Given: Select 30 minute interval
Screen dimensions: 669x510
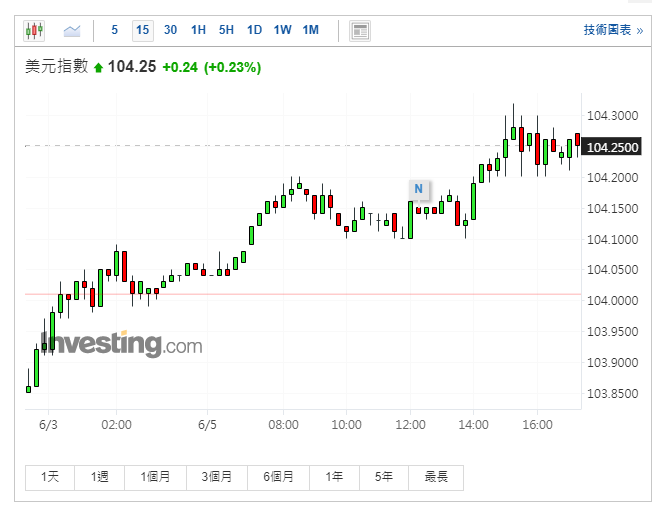Looking at the screenshot, I should [x=170, y=30].
